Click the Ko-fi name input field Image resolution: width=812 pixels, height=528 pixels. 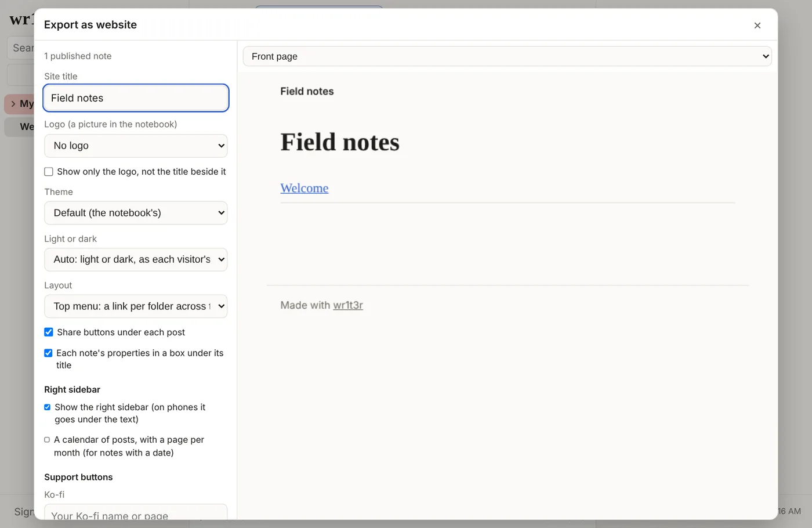(136, 513)
